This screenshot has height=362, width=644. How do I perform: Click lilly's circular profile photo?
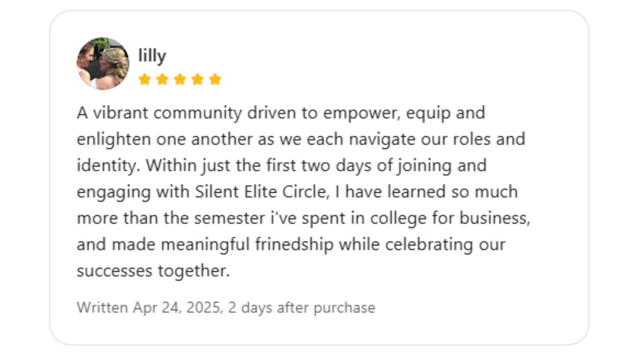tap(103, 64)
